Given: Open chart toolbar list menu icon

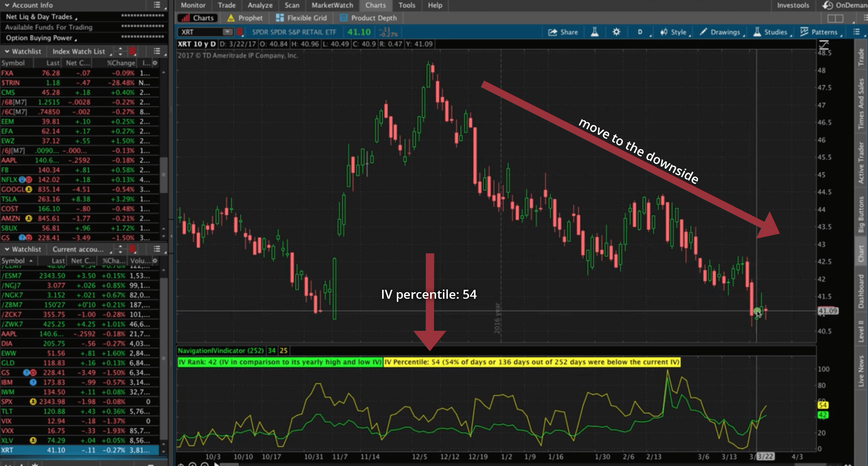Looking at the screenshot, I should [x=857, y=32].
